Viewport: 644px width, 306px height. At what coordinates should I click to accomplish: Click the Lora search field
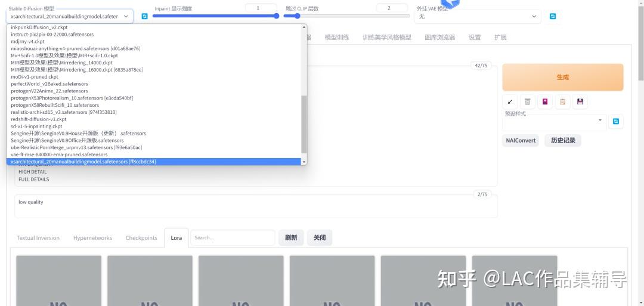(233, 238)
